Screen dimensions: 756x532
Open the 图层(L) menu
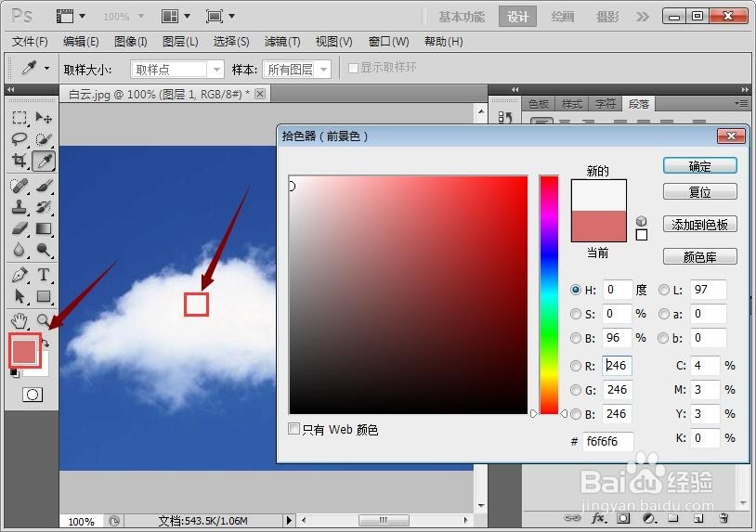coord(180,42)
